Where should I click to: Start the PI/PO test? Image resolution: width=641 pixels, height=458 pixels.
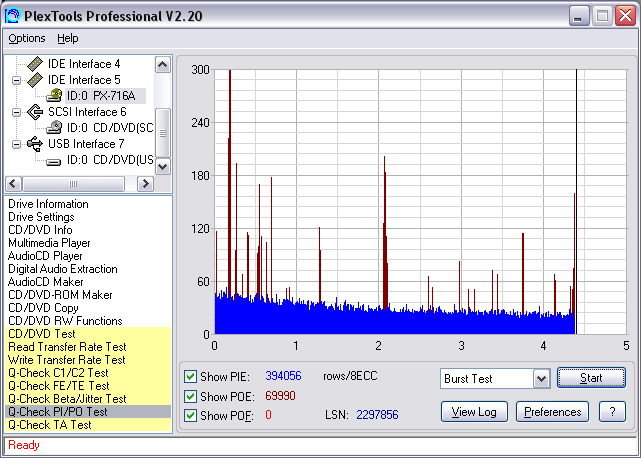click(x=591, y=378)
